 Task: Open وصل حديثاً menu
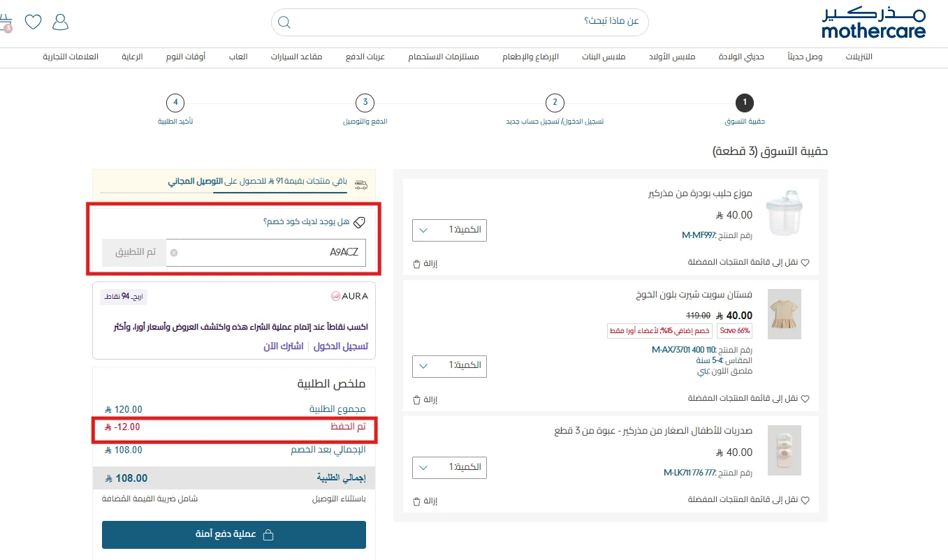click(x=805, y=57)
